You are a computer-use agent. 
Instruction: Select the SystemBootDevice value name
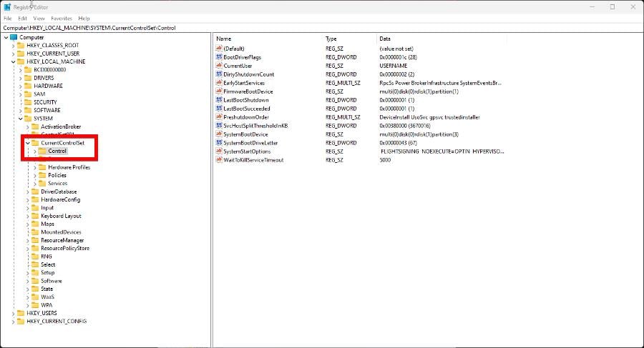click(x=245, y=134)
